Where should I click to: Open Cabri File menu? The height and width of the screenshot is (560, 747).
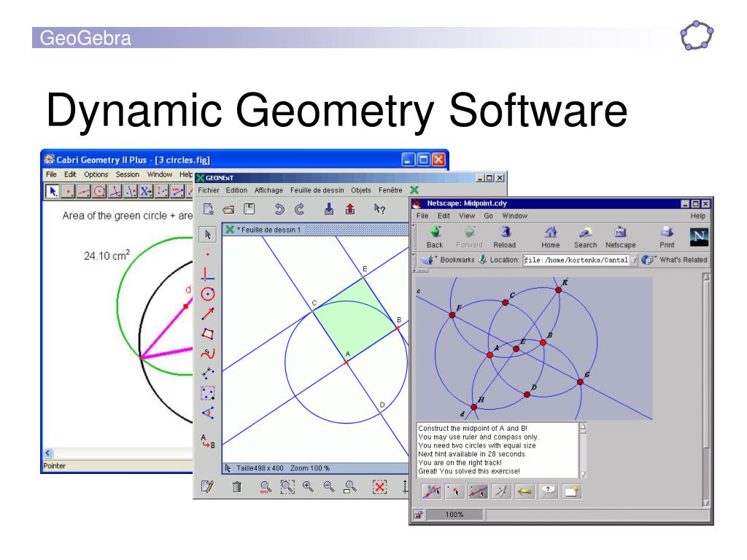[51, 175]
